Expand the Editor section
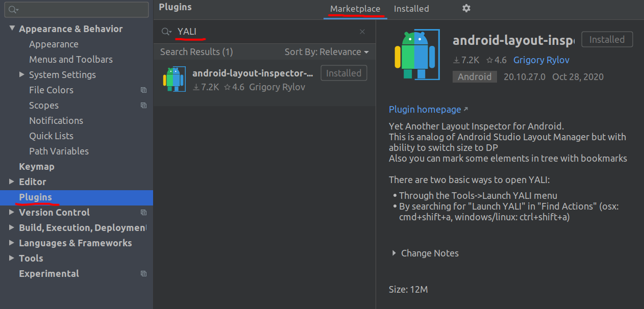This screenshot has height=309, width=644. coord(12,182)
